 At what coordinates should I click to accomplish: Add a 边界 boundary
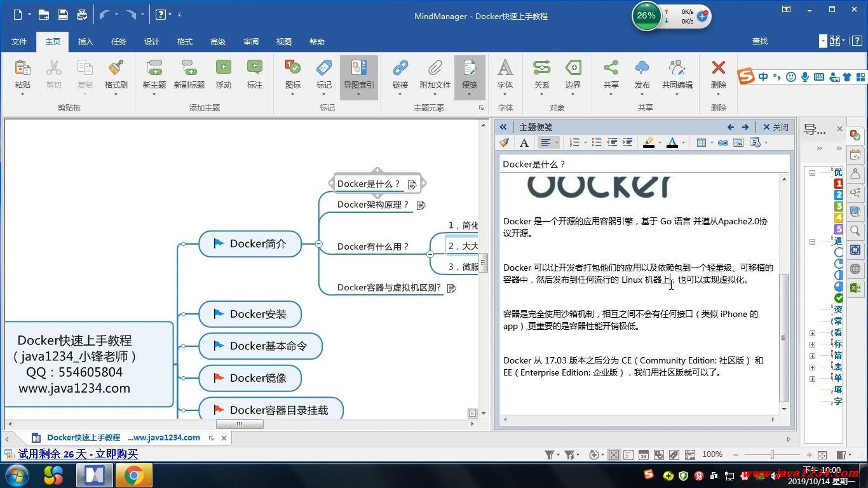(573, 67)
